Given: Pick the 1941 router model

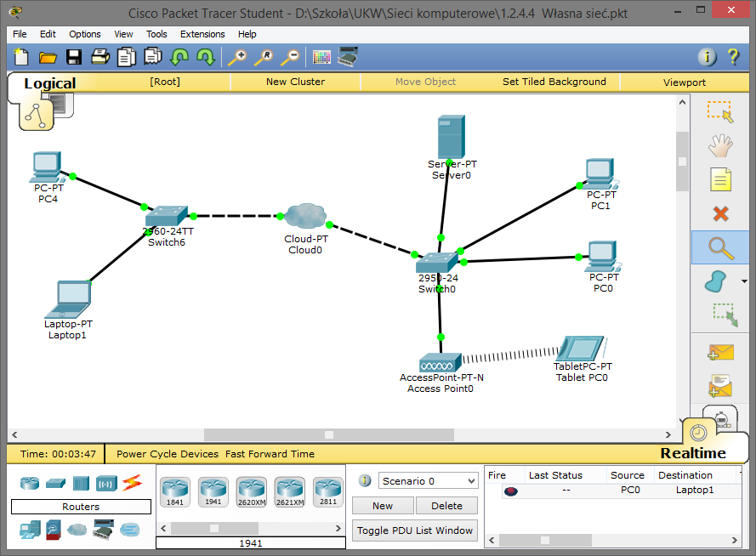Looking at the screenshot, I should (213, 492).
